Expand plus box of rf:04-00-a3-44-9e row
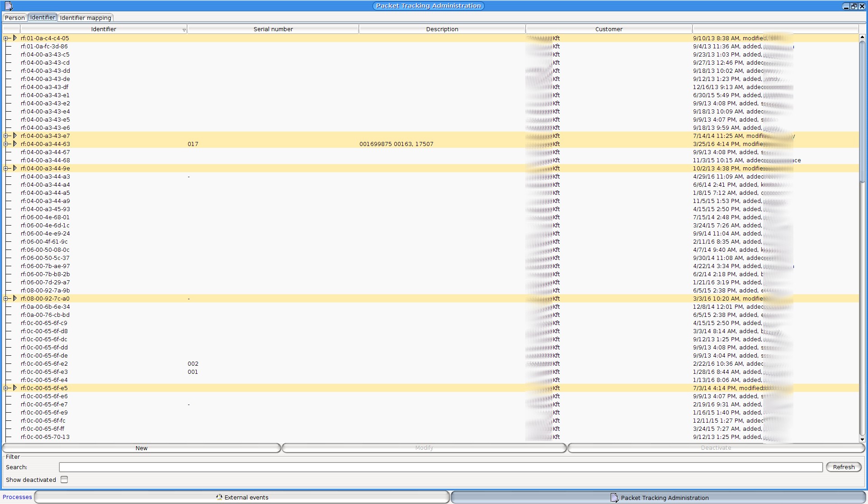 pyautogui.click(x=6, y=168)
